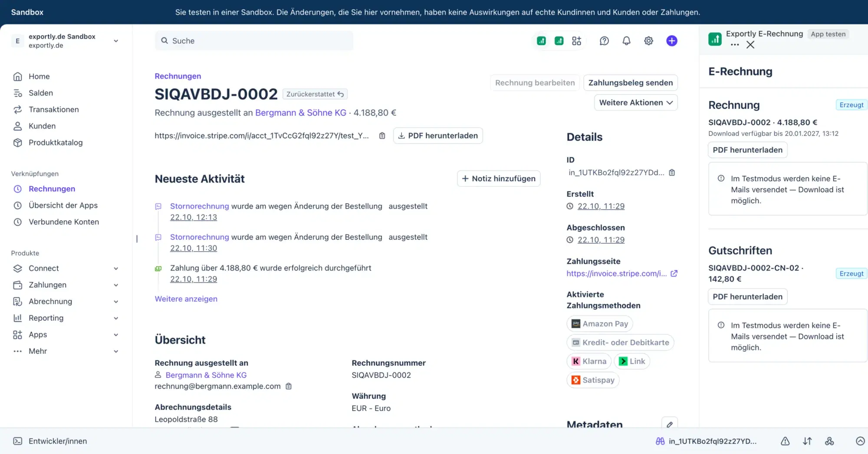
Task: Expand the Mehr section
Action: [116, 351]
